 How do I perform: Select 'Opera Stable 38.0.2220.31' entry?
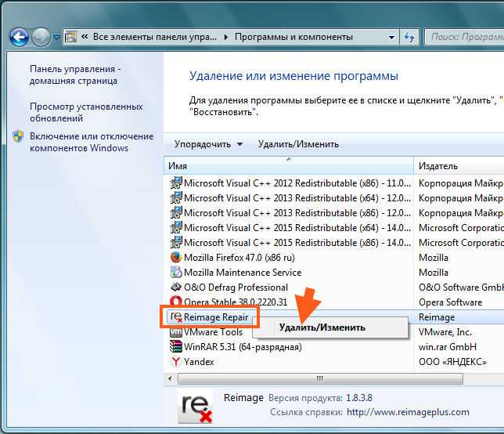tap(236, 302)
